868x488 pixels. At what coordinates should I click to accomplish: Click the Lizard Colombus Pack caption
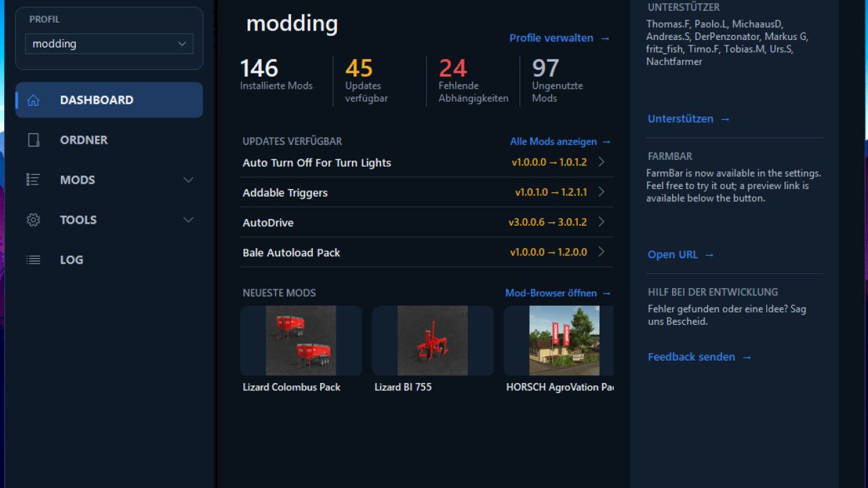pos(292,387)
